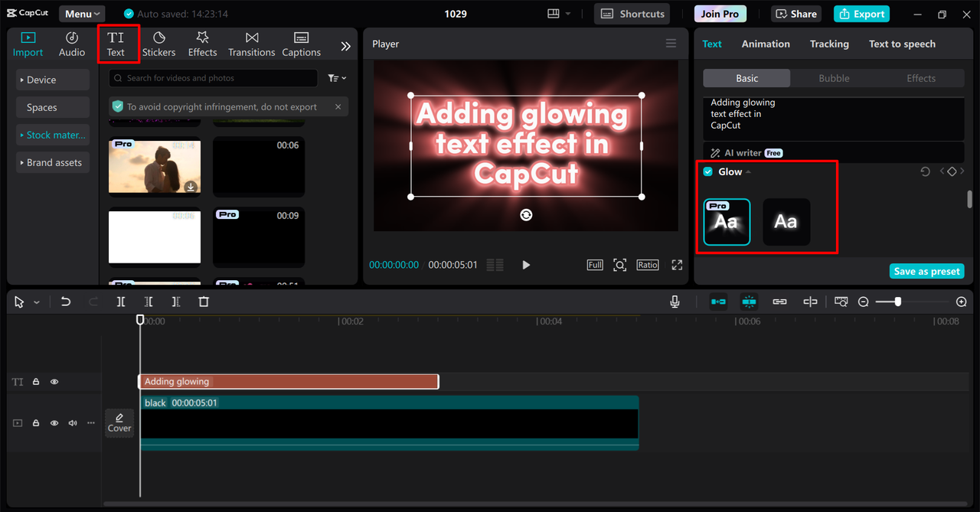Click the Redo arrow in timeline toolbar
The width and height of the screenshot is (980, 512).
[x=93, y=302]
